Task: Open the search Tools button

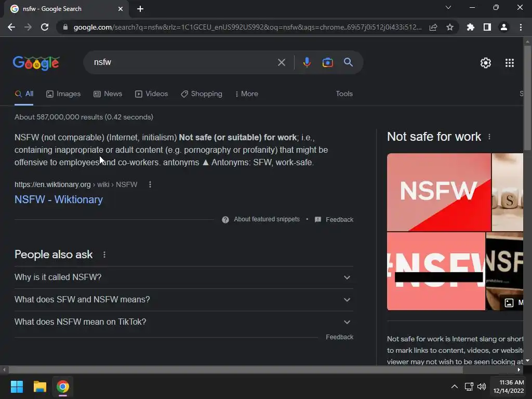Action: click(x=344, y=94)
